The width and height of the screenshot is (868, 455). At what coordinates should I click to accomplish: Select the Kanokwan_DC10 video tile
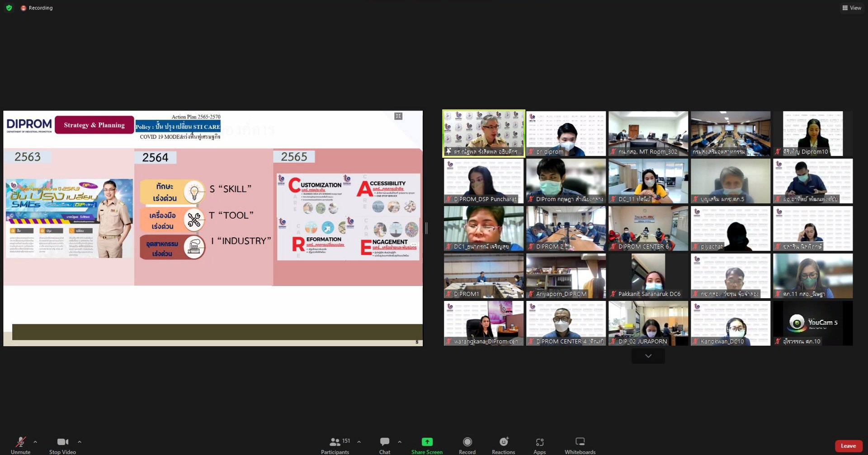point(731,323)
